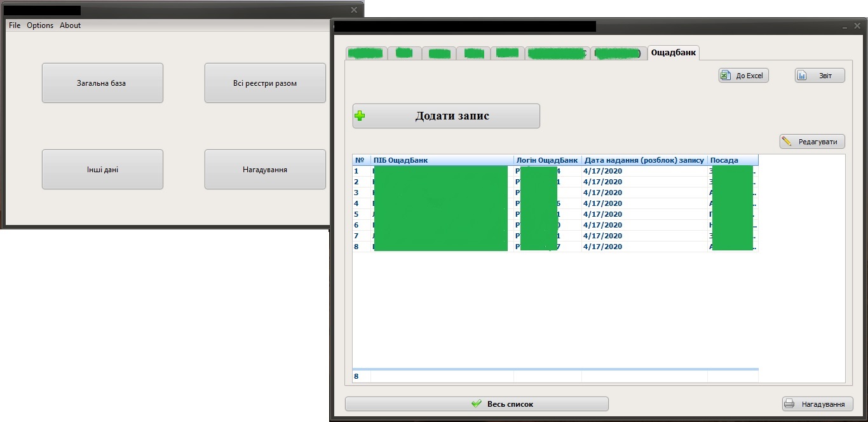Click the Логін ОщадБанк column header
This screenshot has width=868, height=422.
548,160
